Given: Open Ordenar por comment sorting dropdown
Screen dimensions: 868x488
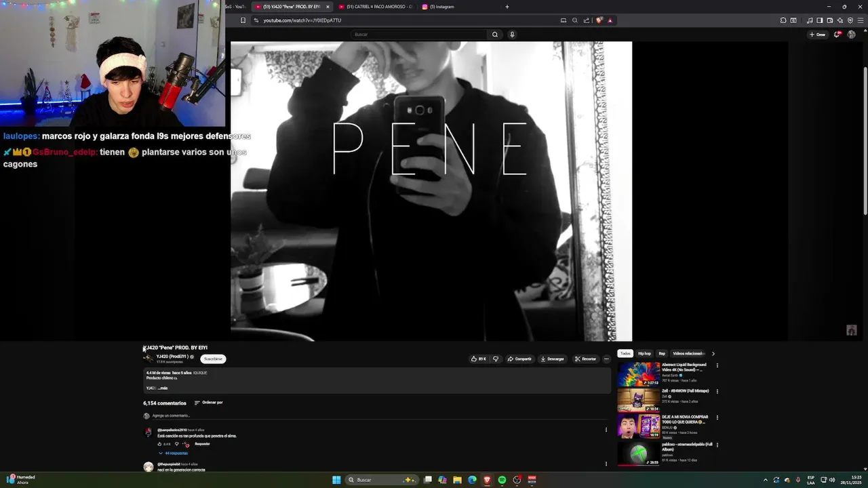Looking at the screenshot, I should pyautogui.click(x=209, y=403).
